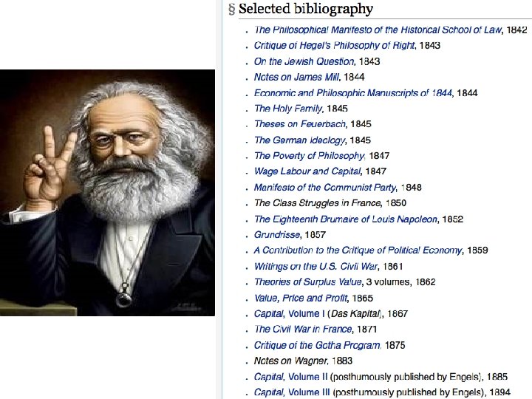This screenshot has height=399, width=532.
Task: Select 'Economic and Philosophic Manuscripts of 1844' link
Action: tap(353, 93)
